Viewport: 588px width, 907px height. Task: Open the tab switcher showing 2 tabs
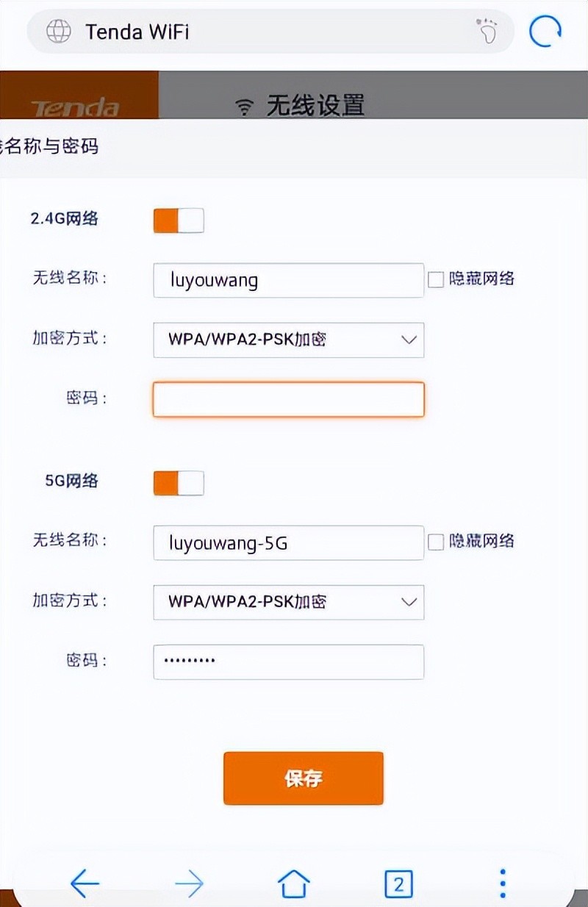(398, 883)
